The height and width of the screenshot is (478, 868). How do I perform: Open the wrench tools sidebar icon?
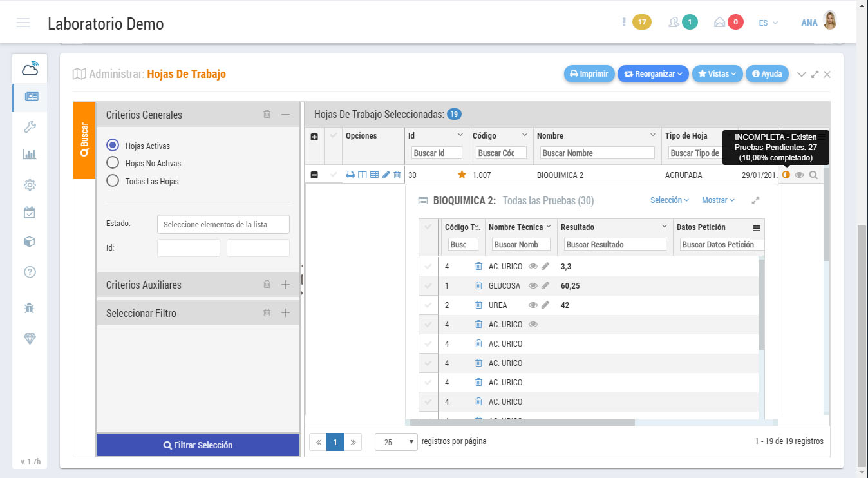click(30, 127)
